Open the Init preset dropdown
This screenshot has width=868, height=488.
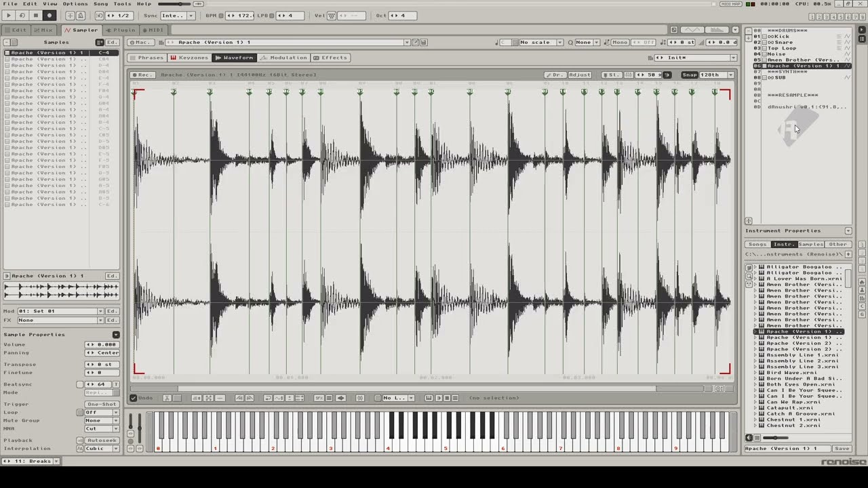pyautogui.click(x=695, y=58)
